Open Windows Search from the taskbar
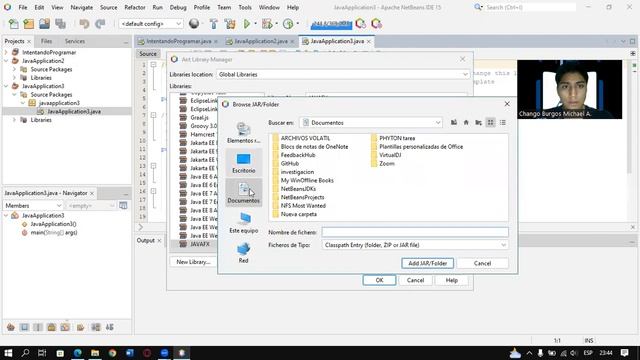This screenshot has height=360, width=640. point(25,353)
